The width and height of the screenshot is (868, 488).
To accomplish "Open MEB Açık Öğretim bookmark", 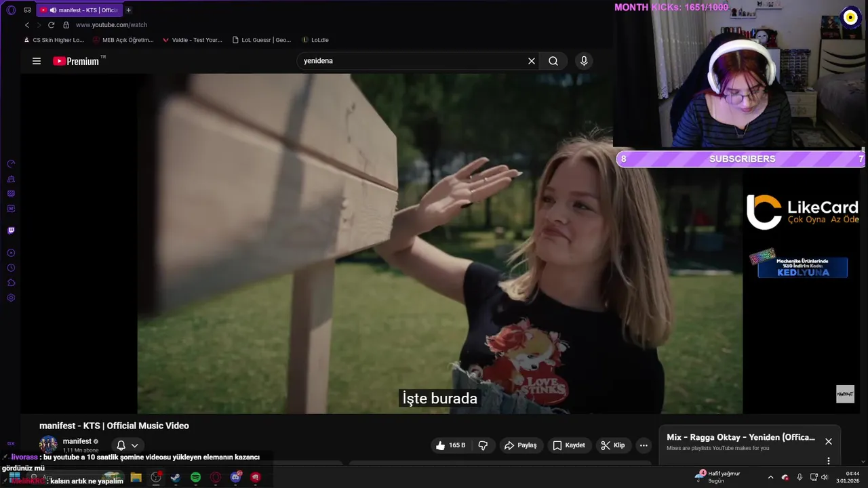I will pos(123,40).
